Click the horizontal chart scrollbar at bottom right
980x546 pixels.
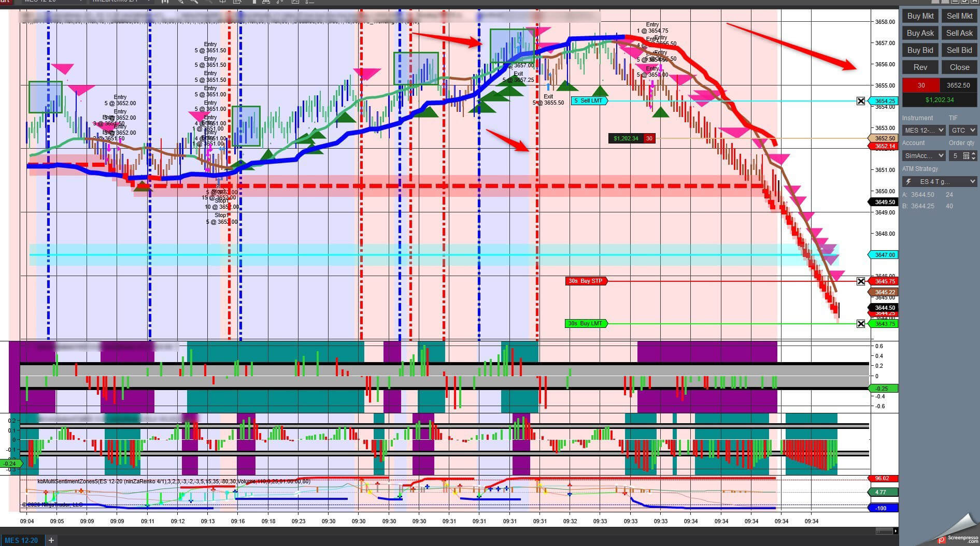(884, 531)
